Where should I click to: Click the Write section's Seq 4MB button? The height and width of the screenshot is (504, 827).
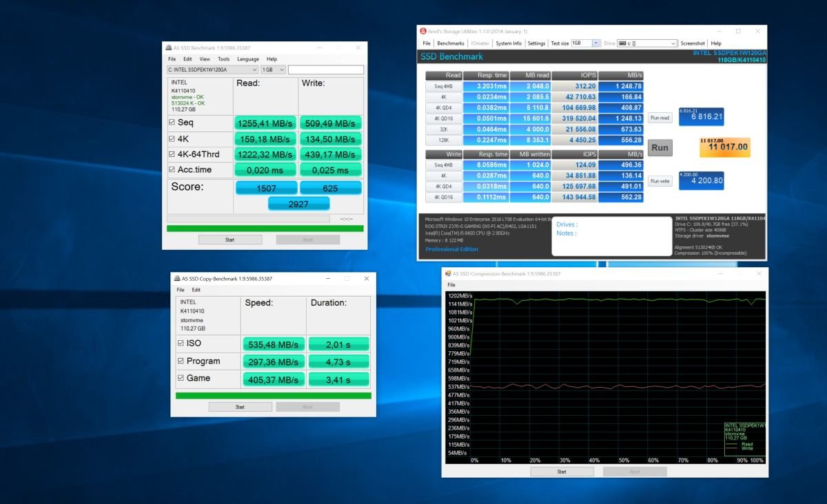443,165
